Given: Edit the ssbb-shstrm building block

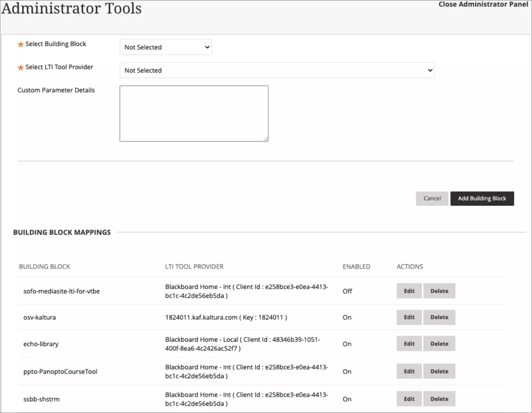Looking at the screenshot, I should (409, 398).
